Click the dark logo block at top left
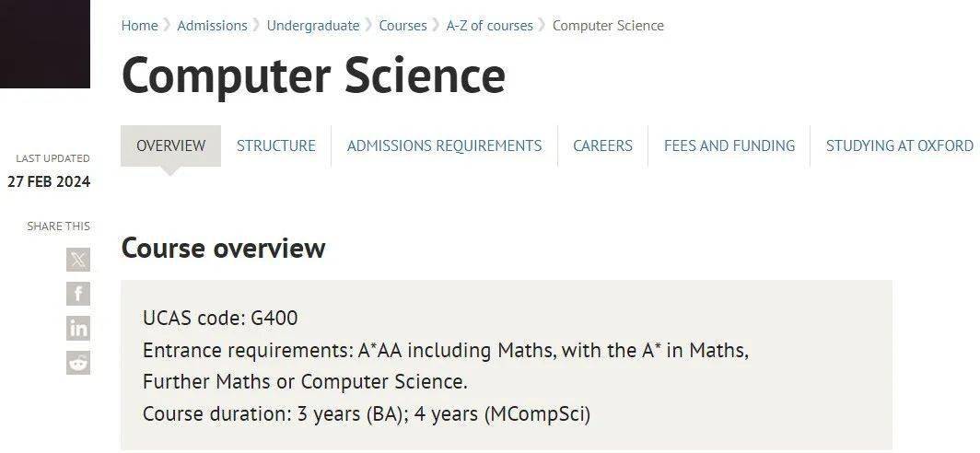This screenshot has width=980, height=453. click(x=45, y=44)
